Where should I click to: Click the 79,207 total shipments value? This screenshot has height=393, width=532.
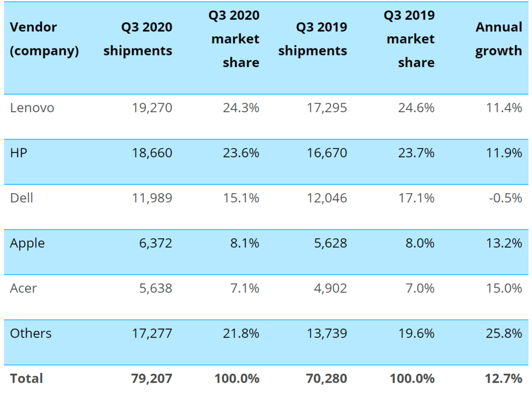pyautogui.click(x=151, y=378)
